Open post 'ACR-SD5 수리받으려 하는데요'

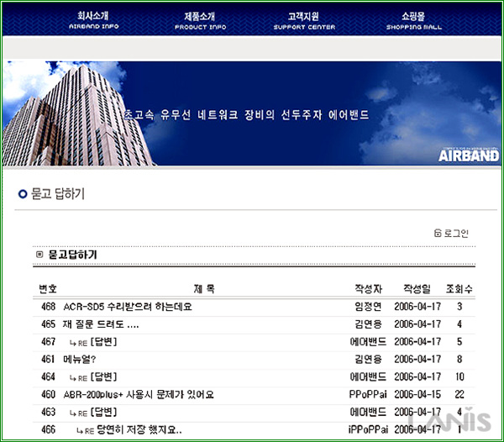coord(128,307)
